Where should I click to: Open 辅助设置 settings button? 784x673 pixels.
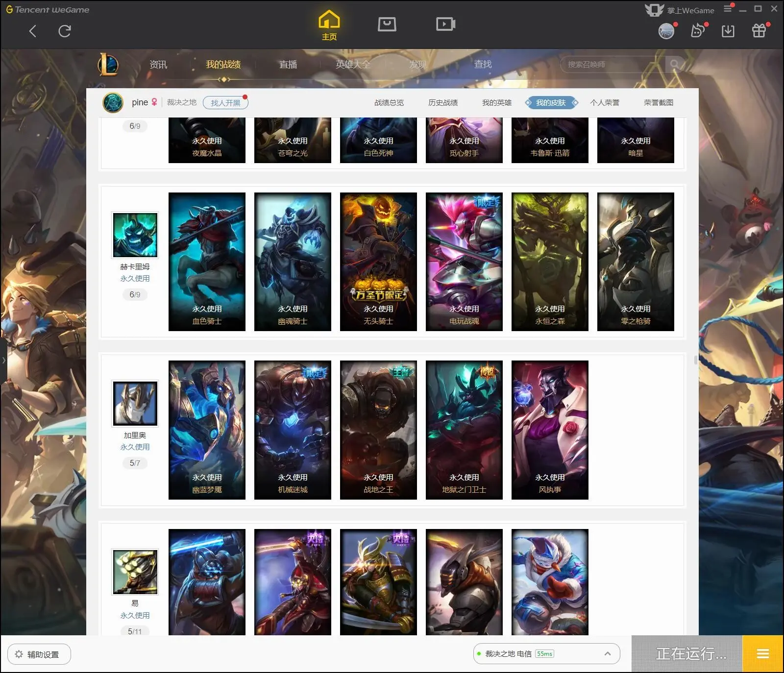click(x=39, y=654)
